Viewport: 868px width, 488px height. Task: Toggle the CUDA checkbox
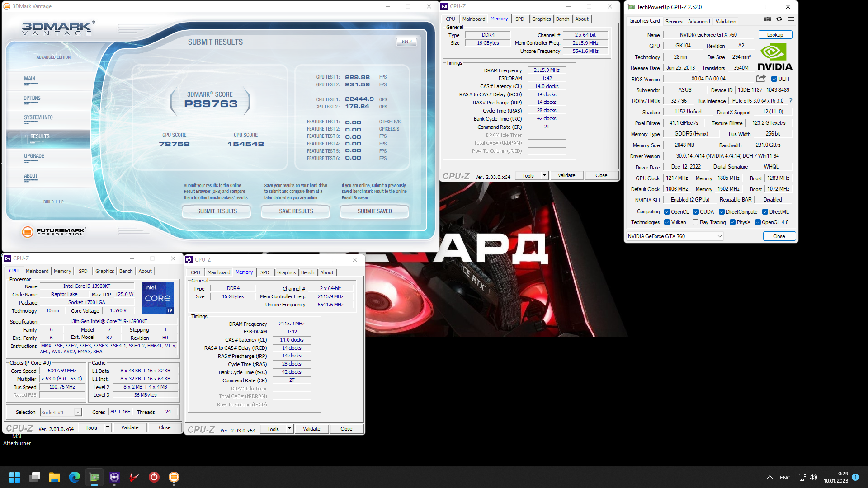(696, 212)
